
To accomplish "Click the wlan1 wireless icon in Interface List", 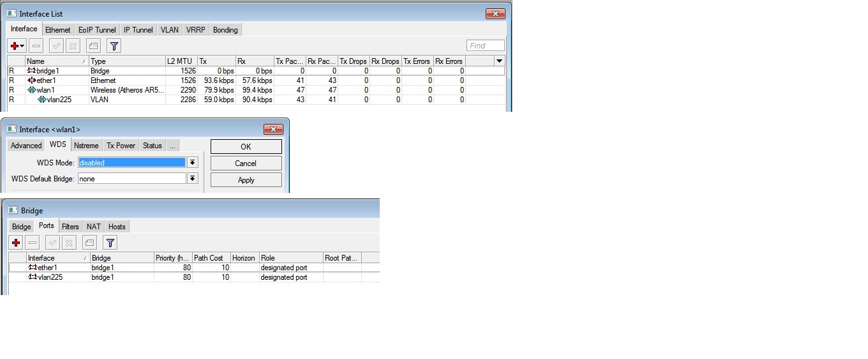I will (31, 90).
